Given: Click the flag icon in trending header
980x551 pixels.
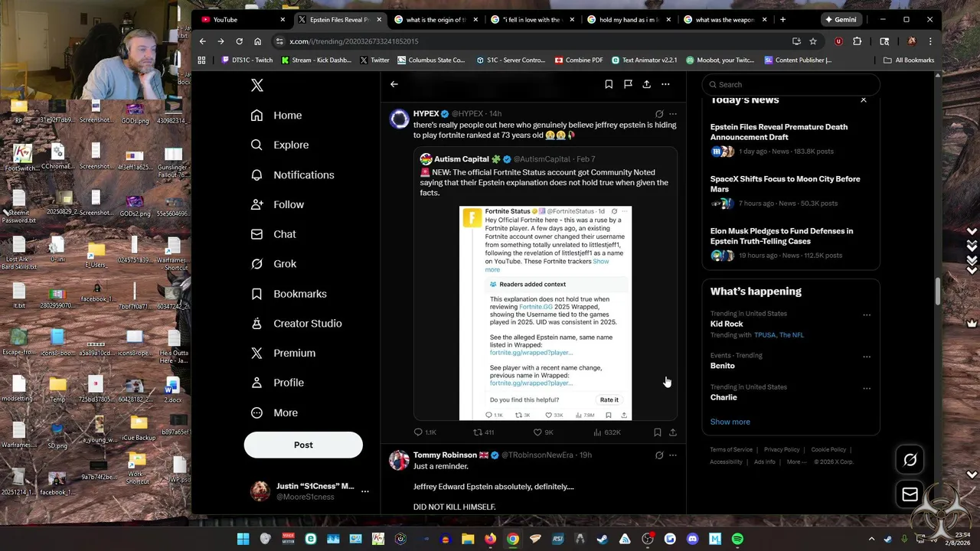Looking at the screenshot, I should click(628, 84).
